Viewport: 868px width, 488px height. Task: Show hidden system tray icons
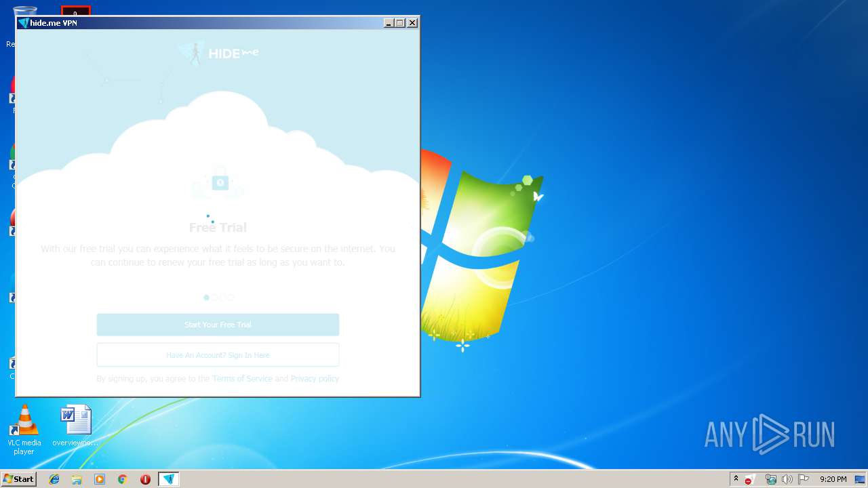click(736, 479)
